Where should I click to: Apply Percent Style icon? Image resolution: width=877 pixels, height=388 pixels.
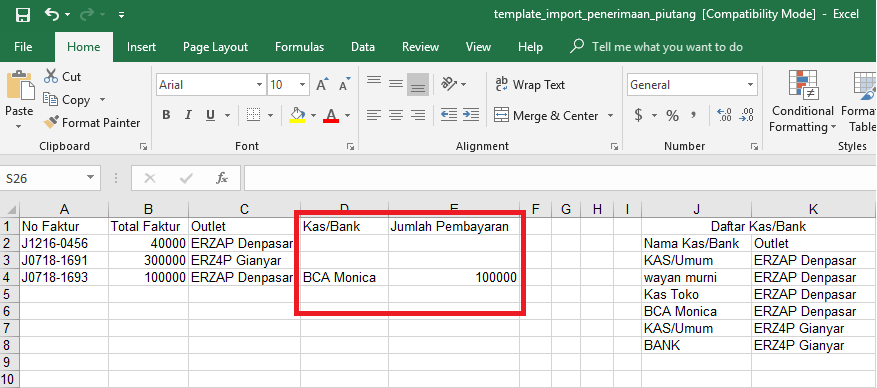[x=672, y=116]
